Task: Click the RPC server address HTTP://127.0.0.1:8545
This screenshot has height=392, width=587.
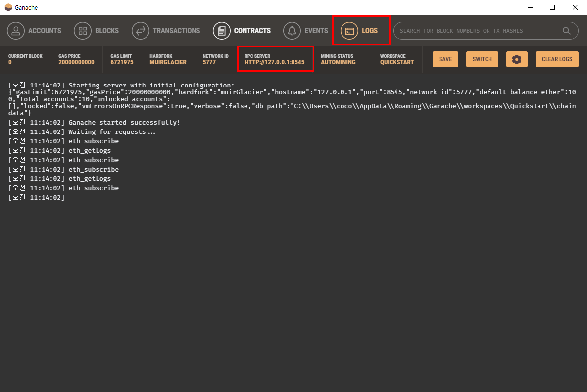Action: [274, 62]
